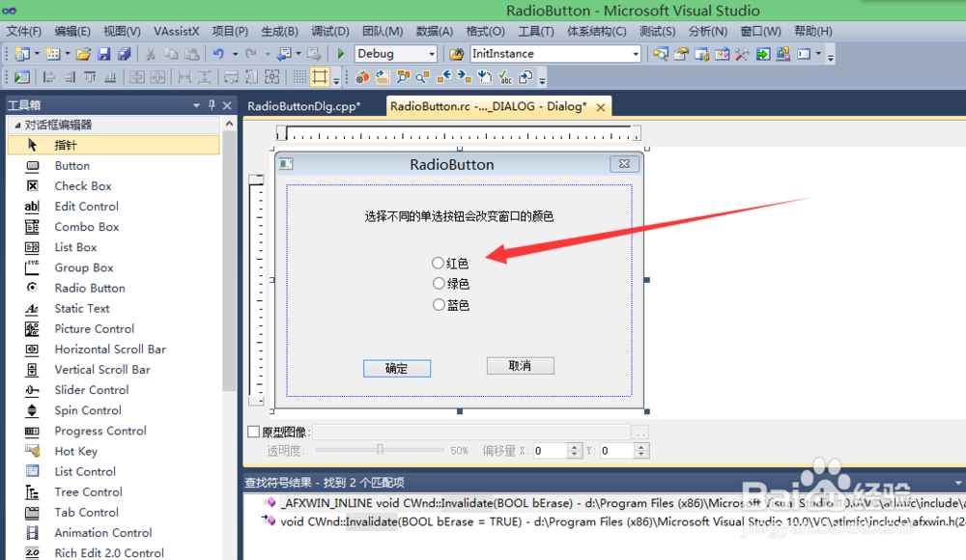Start debugging with the green play icon
Viewport: 966px width, 560px height.
coord(341,54)
